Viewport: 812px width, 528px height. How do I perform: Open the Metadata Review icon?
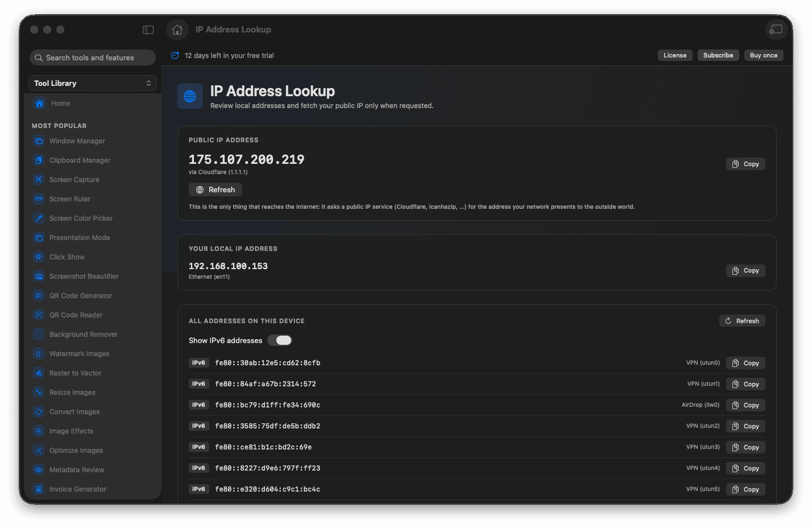click(39, 470)
